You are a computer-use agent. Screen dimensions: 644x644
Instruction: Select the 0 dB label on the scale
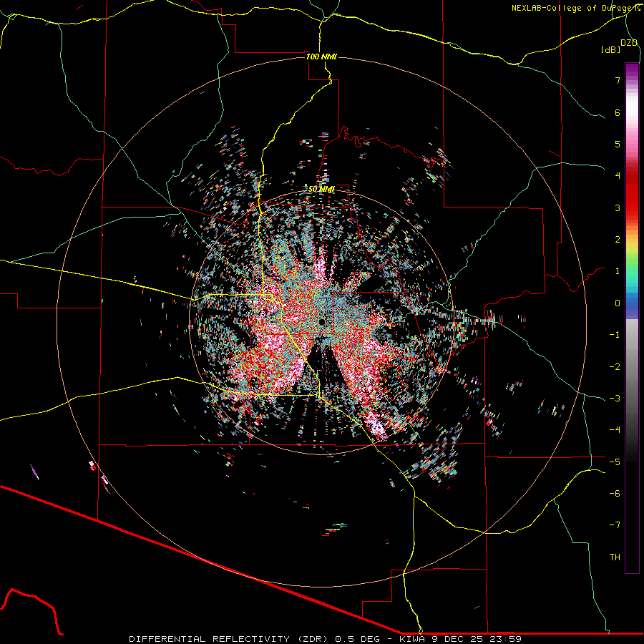618,303
